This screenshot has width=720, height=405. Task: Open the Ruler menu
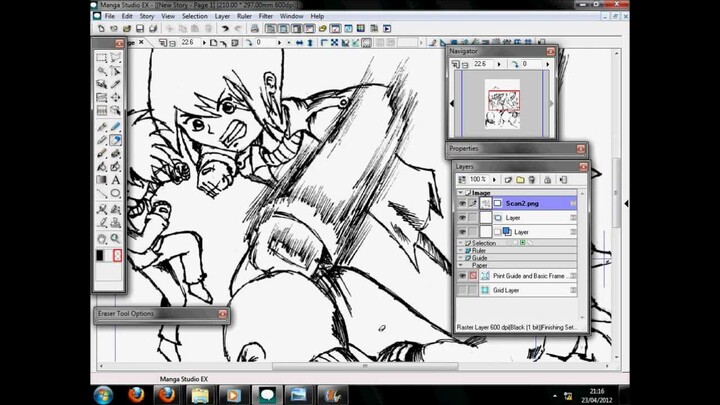pos(244,16)
